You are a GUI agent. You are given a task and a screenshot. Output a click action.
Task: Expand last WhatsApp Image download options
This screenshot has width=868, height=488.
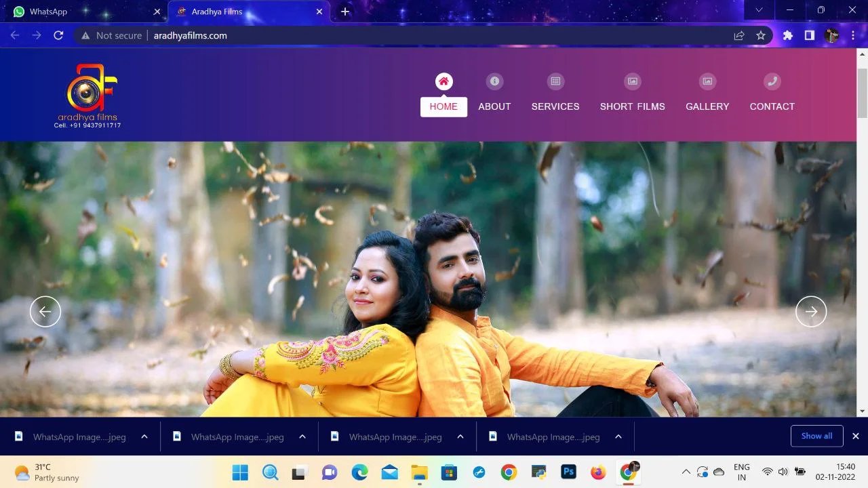618,436
